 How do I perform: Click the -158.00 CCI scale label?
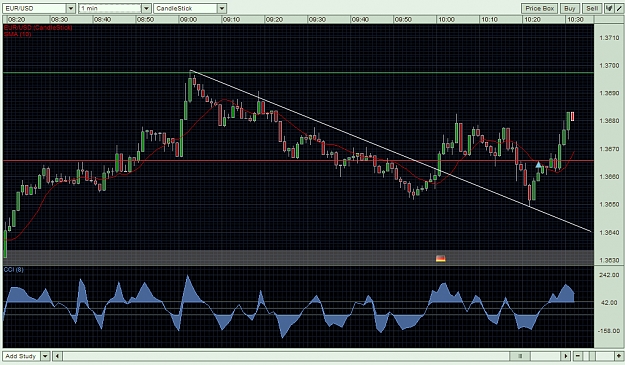point(609,331)
